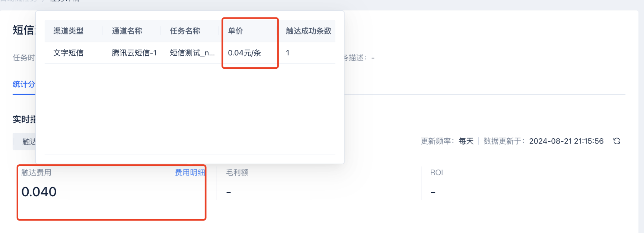Click the 触达成功条数 column header
The height and width of the screenshot is (233, 644).
[309, 31]
